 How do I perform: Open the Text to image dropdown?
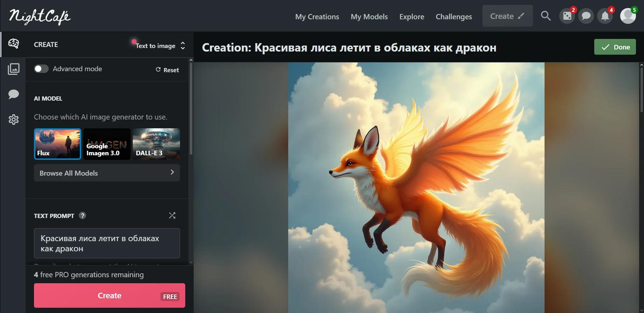pos(160,46)
